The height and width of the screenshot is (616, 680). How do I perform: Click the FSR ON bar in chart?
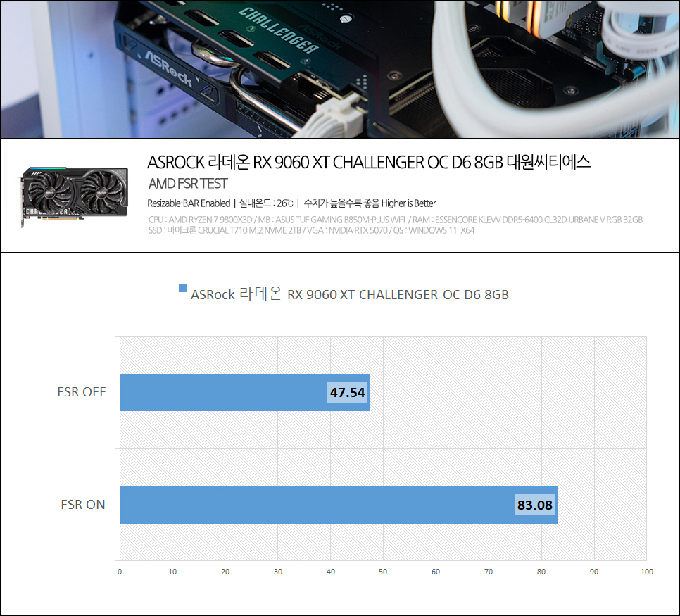(339, 505)
